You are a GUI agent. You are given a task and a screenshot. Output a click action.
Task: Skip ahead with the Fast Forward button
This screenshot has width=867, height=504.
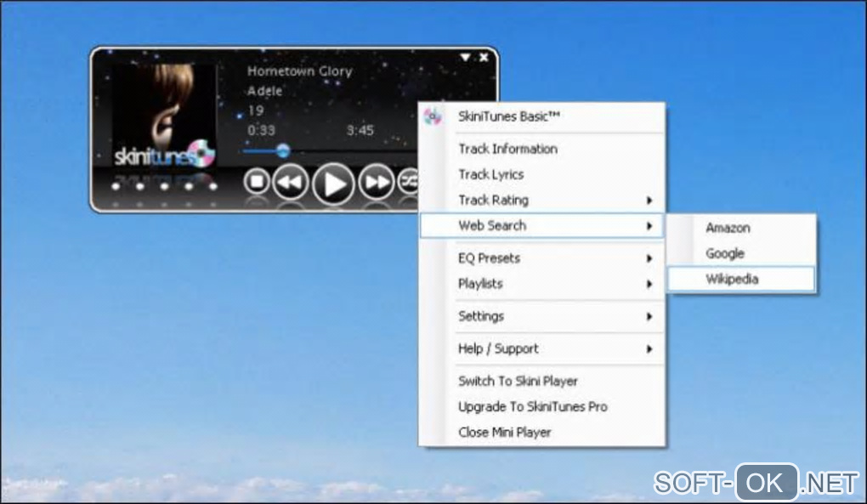click(377, 182)
